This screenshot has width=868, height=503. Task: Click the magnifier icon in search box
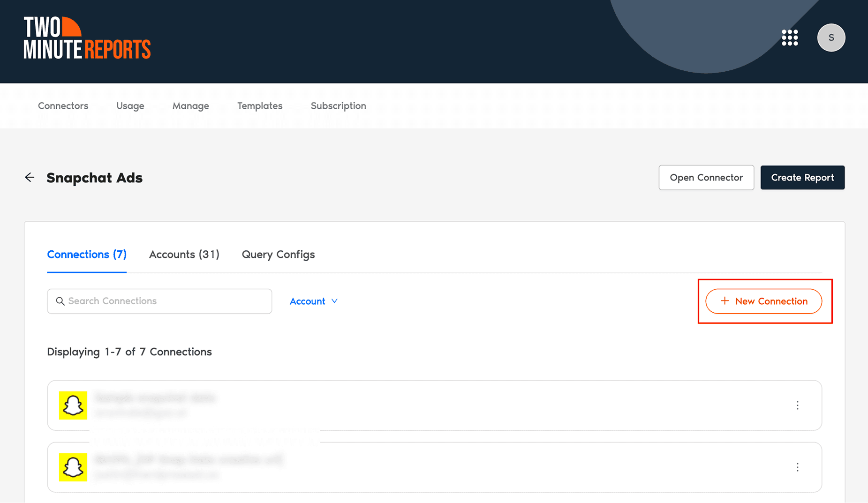point(60,301)
